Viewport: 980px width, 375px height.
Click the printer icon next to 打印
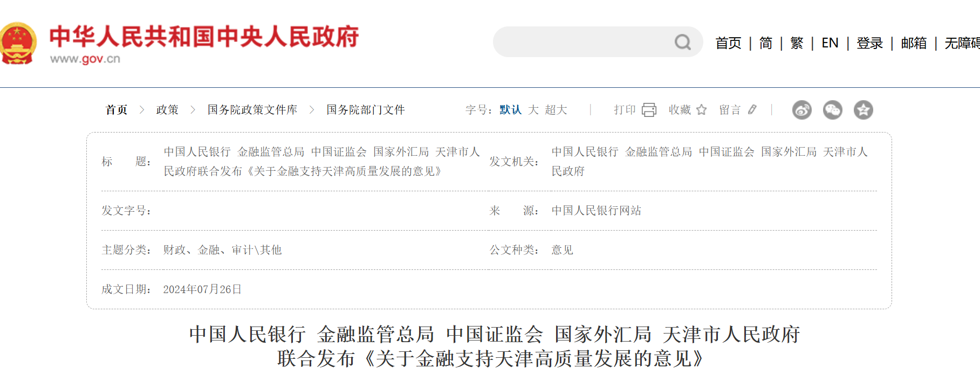point(649,110)
